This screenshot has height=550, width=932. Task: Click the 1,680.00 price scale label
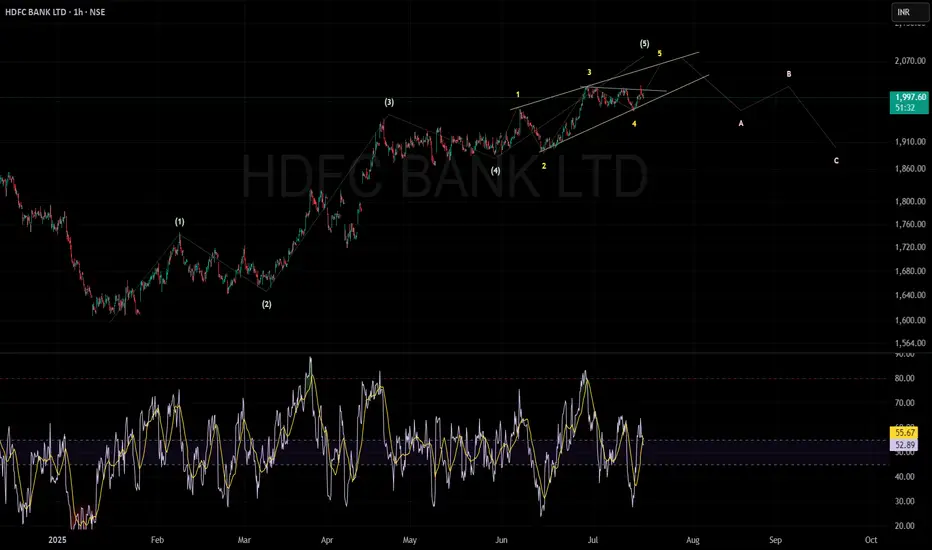(x=910, y=271)
